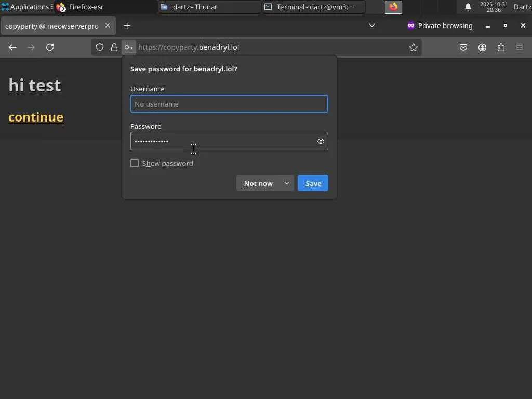Open the Firefox account icon

coord(482,47)
